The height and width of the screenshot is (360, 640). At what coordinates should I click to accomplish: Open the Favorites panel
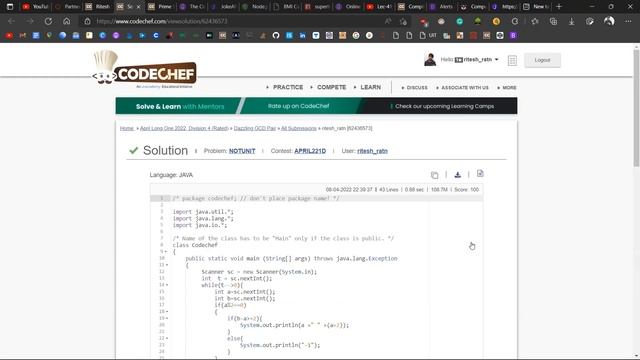[535, 21]
